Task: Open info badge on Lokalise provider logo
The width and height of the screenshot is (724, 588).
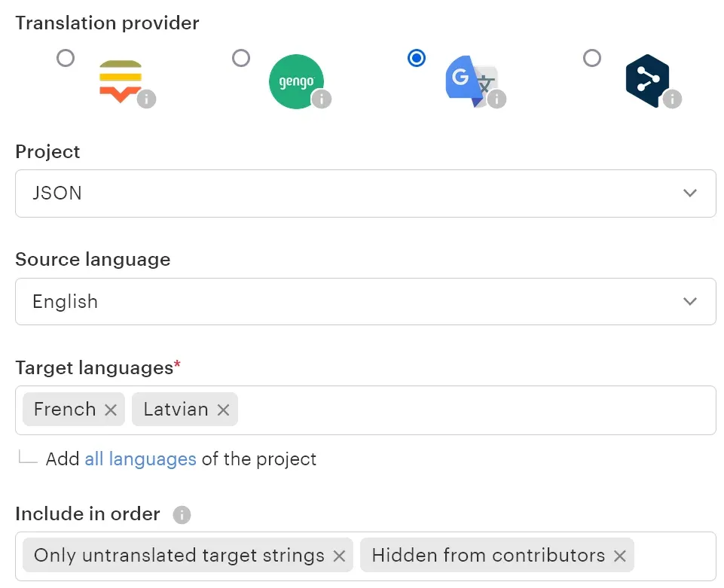Action: tap(146, 99)
